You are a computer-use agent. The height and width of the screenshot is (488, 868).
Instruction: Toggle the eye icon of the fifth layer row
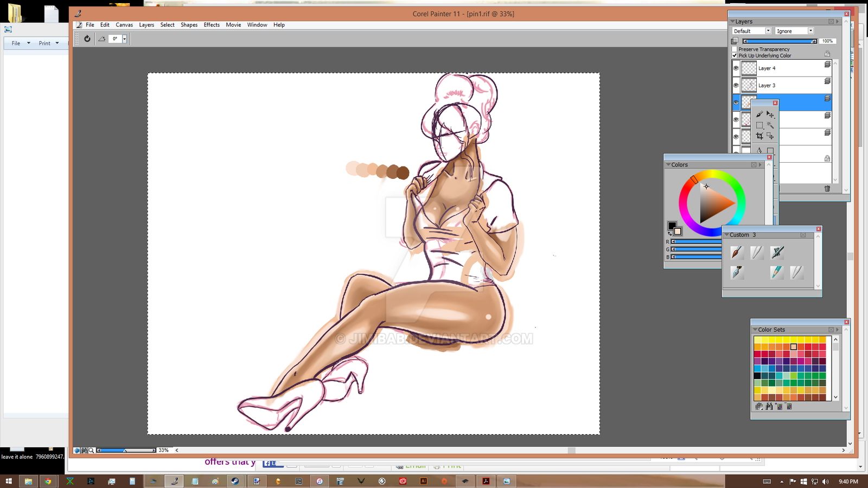pyautogui.click(x=736, y=137)
